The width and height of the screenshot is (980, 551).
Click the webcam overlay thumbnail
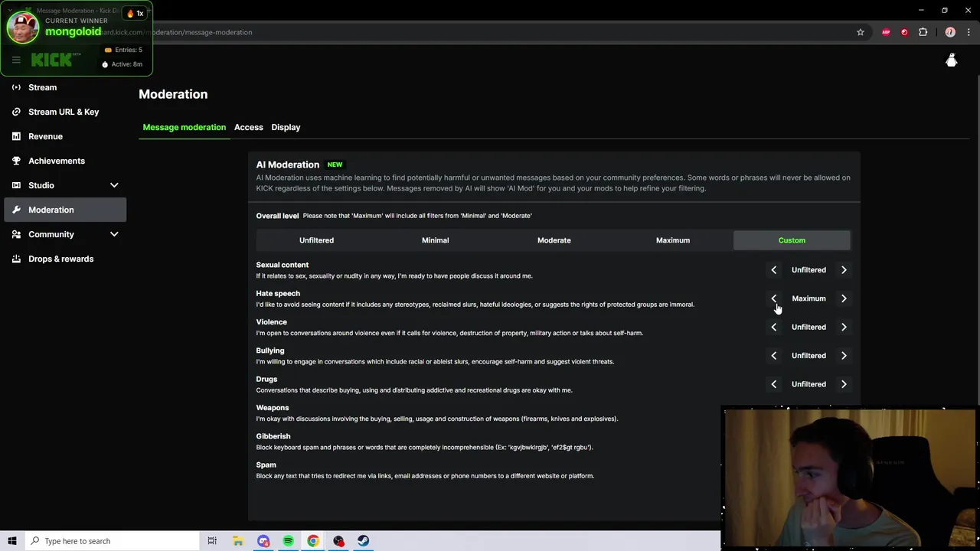pos(848,478)
